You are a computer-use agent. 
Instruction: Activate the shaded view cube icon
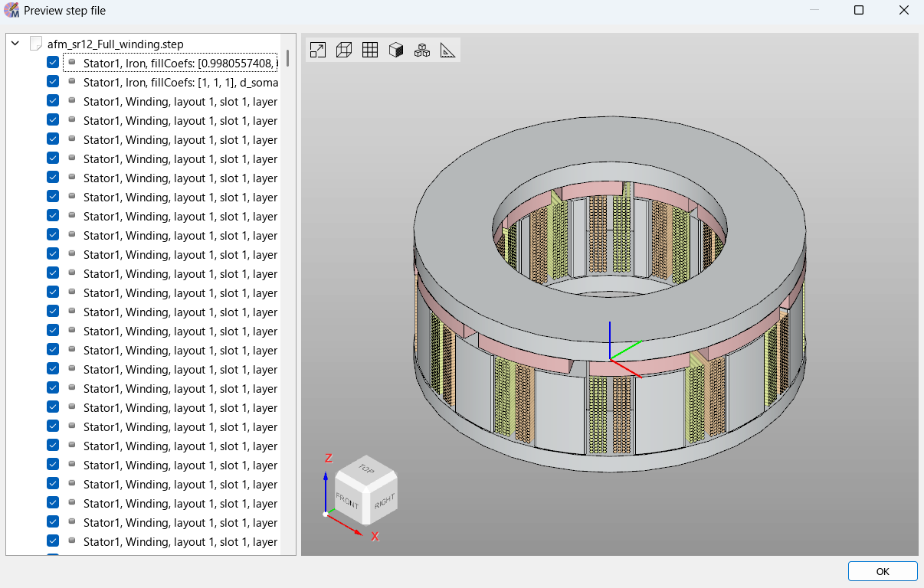click(x=395, y=49)
